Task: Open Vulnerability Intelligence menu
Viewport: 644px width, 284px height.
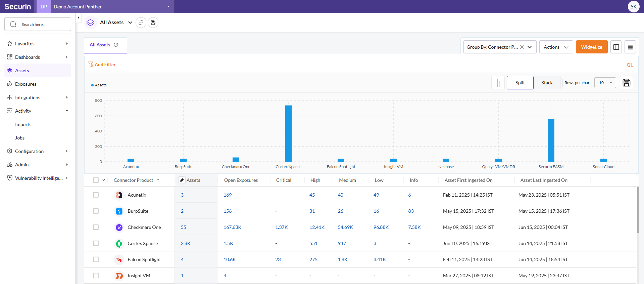Action: click(38, 178)
